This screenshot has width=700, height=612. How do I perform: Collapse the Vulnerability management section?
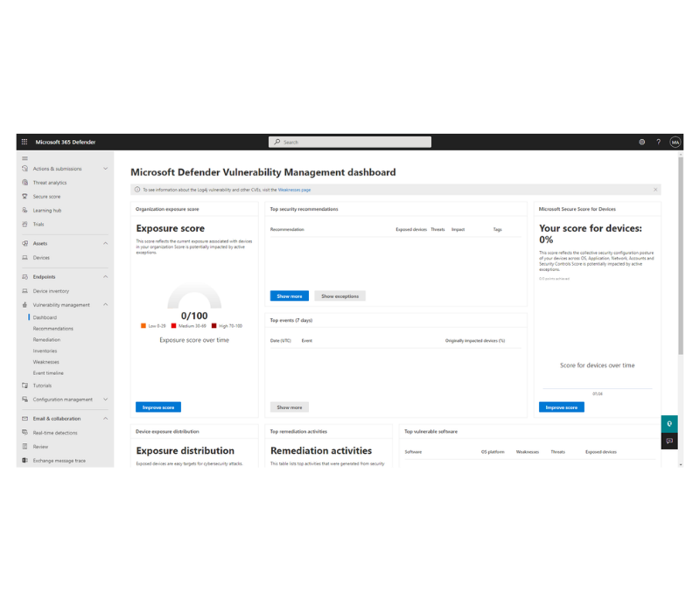click(x=106, y=304)
